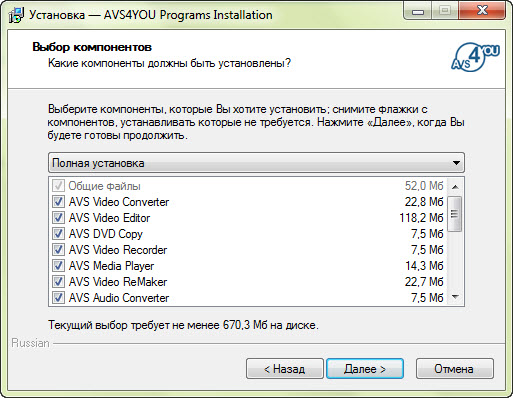This screenshot has height=398, width=513.
Task: Click the Russian language label
Action: tap(30, 343)
